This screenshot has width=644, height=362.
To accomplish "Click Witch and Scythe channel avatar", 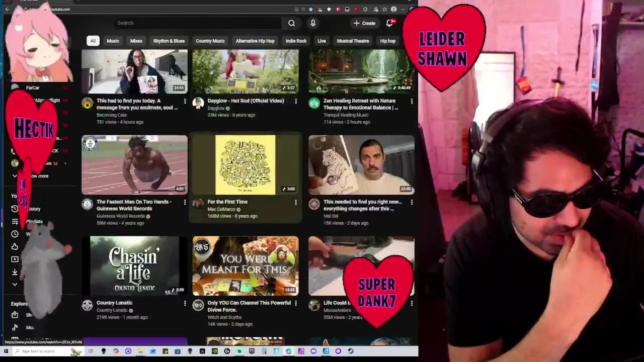I will coord(198,306).
